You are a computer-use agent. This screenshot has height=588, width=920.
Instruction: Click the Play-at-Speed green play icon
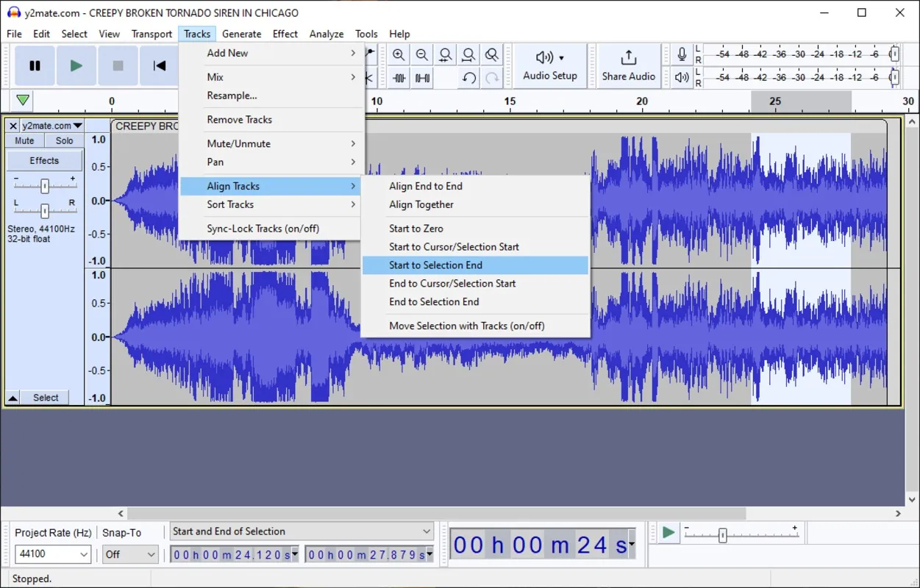tap(668, 533)
